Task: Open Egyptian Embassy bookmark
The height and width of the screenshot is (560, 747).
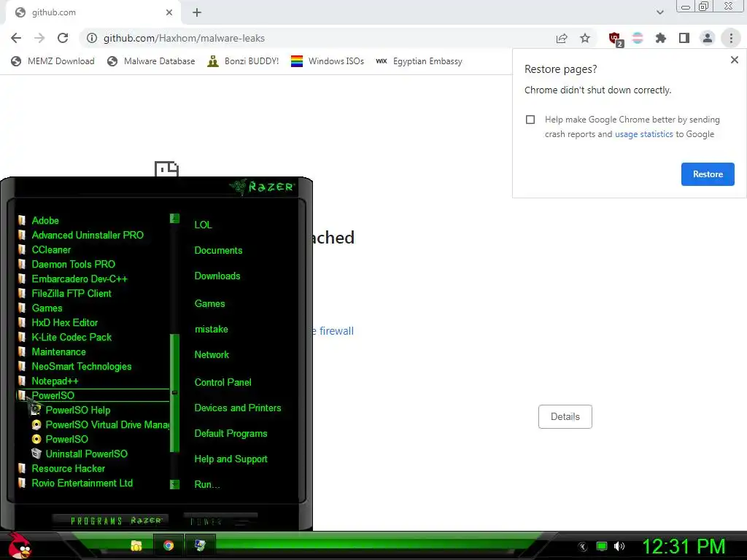Action: 419,61
